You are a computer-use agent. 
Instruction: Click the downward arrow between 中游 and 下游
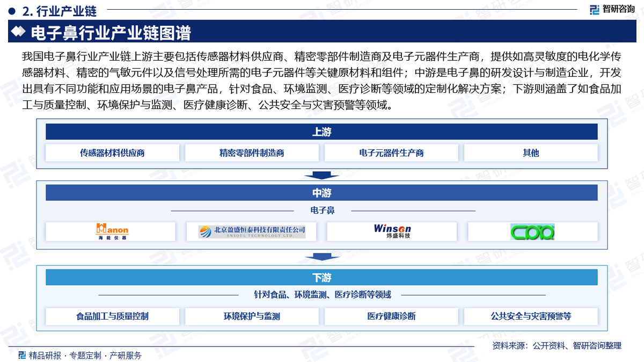(x=321, y=257)
